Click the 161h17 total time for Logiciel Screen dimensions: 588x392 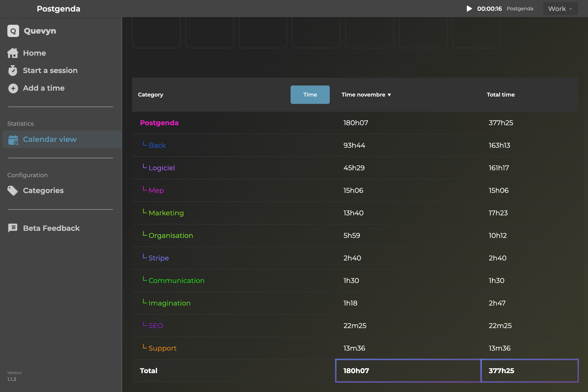tap(499, 168)
